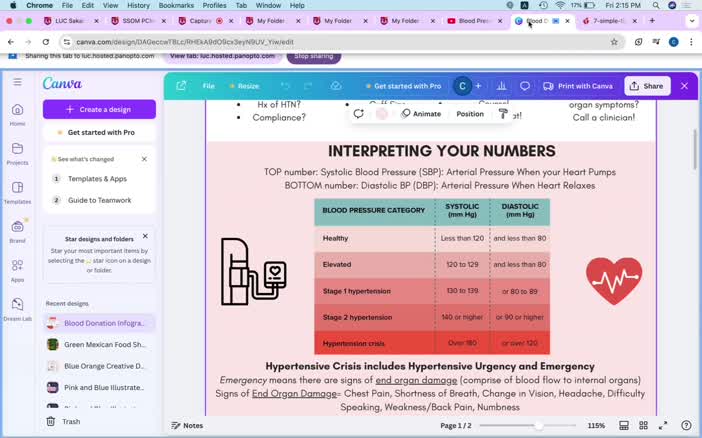Open the Bookmarks menu in menu bar
This screenshot has height=438, width=702.
click(x=176, y=5)
